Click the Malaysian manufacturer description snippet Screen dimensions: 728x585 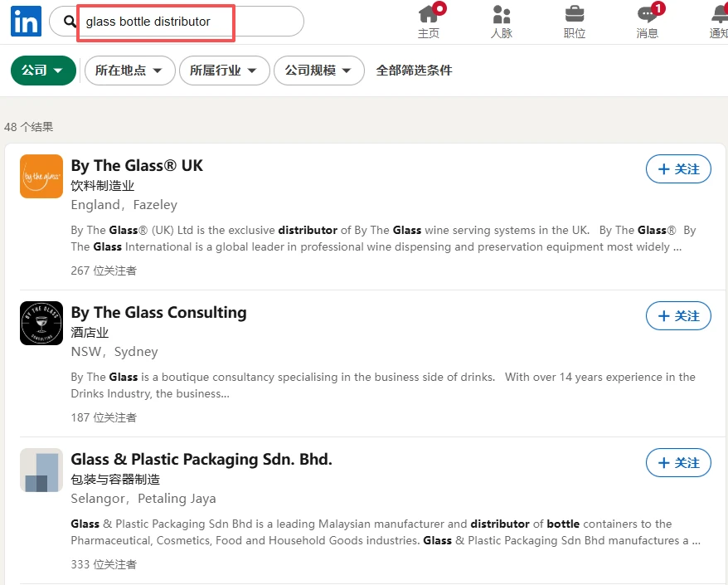click(386, 532)
